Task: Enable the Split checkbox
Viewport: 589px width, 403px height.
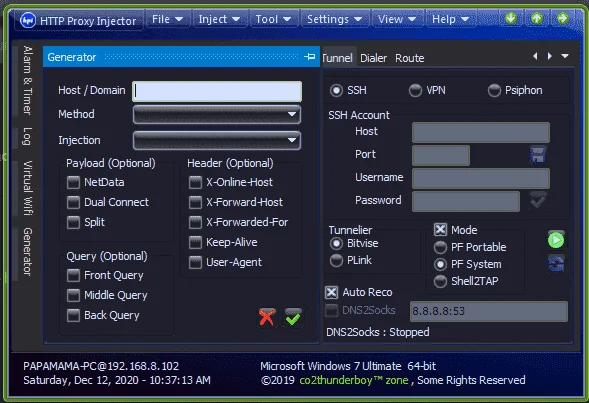Action: 73,222
